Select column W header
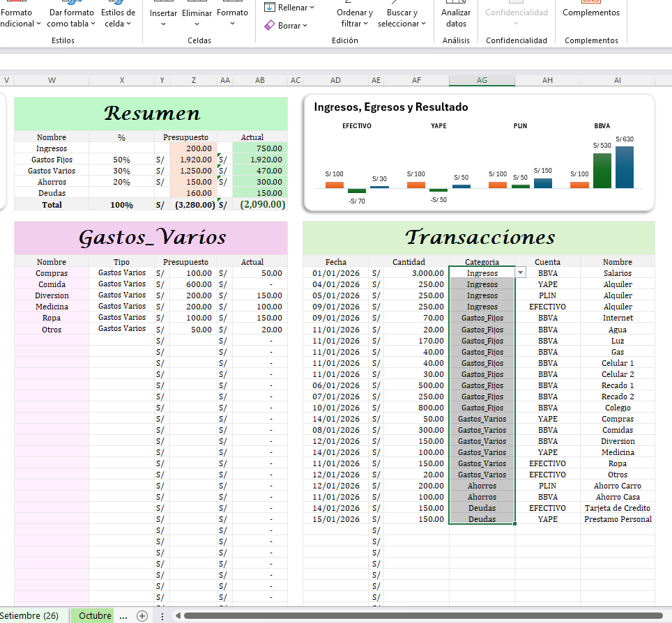This screenshot has width=672, height=623. (x=52, y=80)
